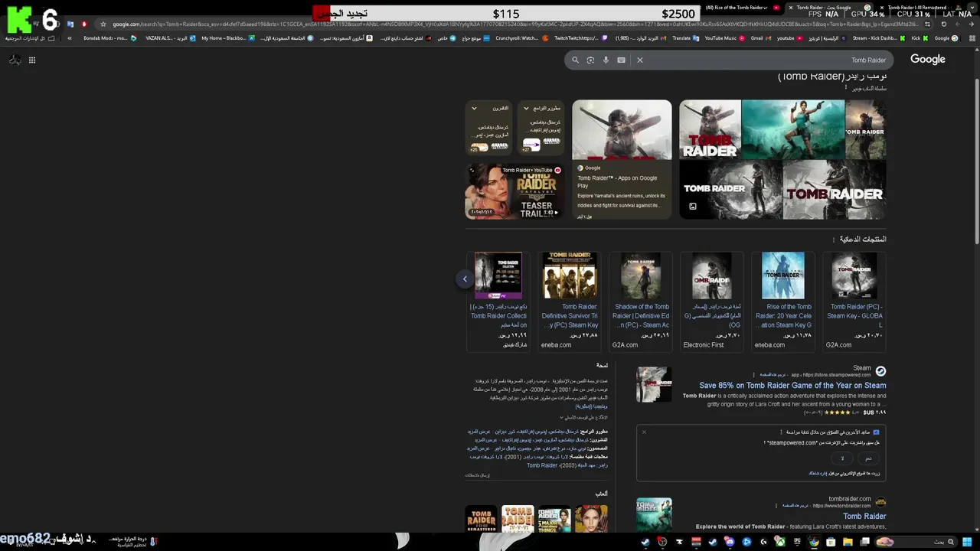Open the on-screen keyboard icon in search box
Screen dimensions: 980x551
621,60
